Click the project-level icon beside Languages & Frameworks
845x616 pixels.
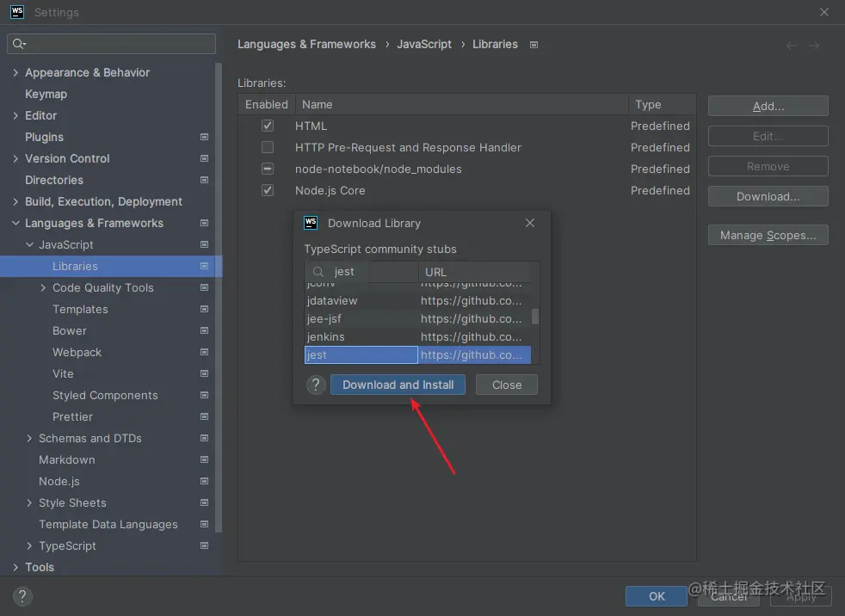tap(204, 223)
